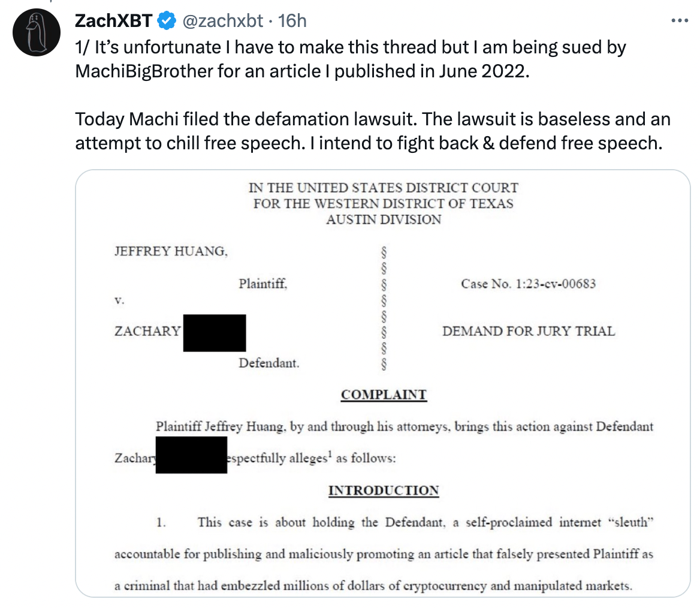Click the Case No. 1:23-cv-00683 text

528,284
